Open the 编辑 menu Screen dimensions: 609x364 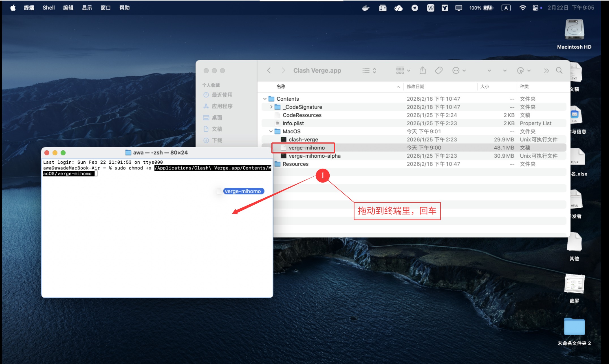coord(68,8)
